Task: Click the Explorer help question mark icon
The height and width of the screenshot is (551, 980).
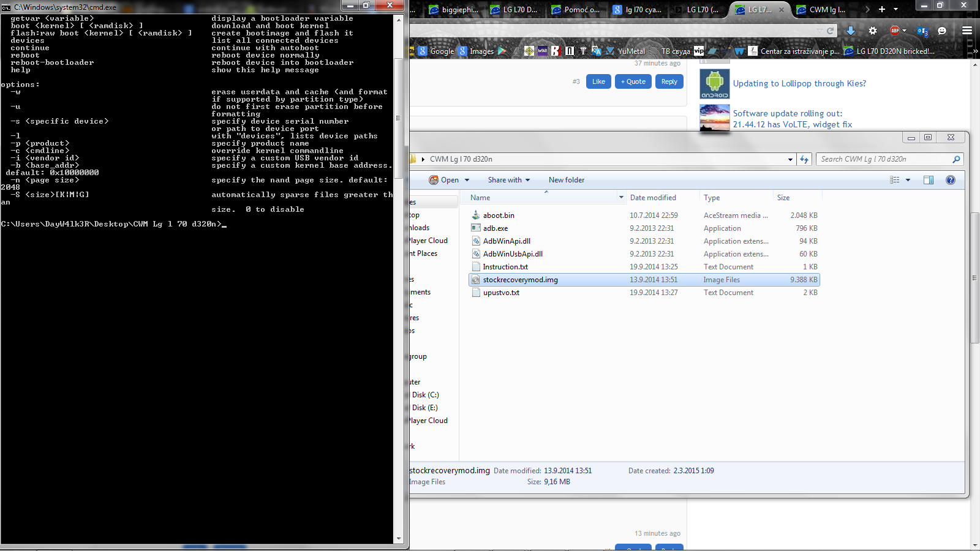Action: [951, 180]
